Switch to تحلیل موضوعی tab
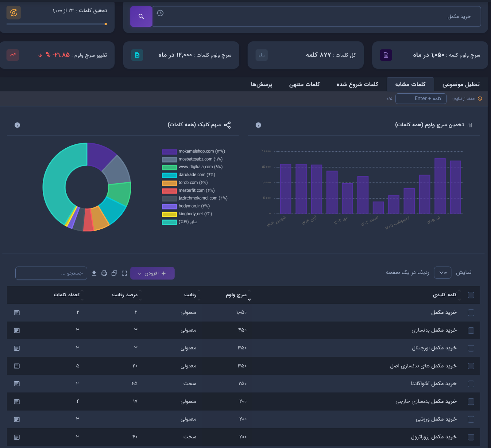This screenshot has height=448, width=491. click(461, 84)
